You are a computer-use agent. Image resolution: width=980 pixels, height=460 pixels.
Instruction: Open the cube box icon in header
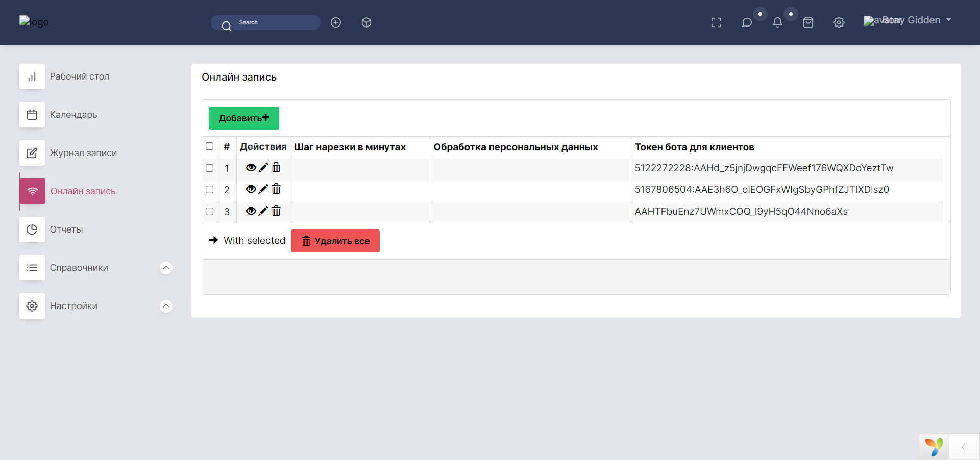pyautogui.click(x=366, y=22)
